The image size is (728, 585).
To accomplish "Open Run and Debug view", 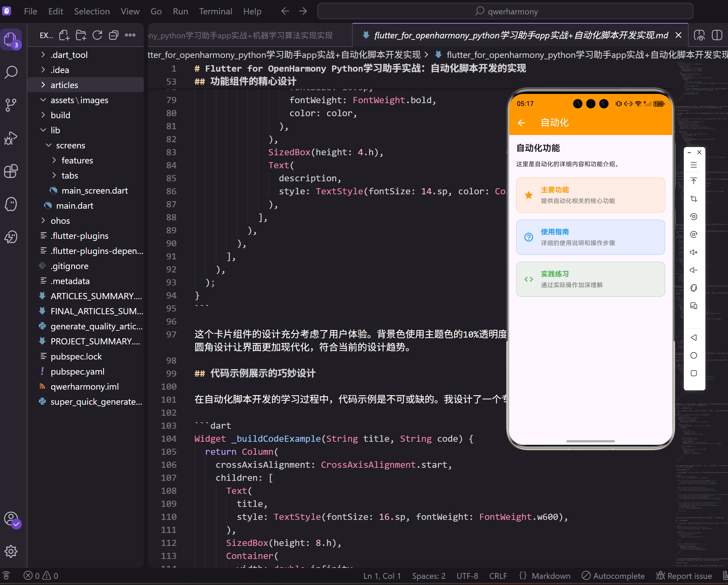I will pyautogui.click(x=11, y=138).
